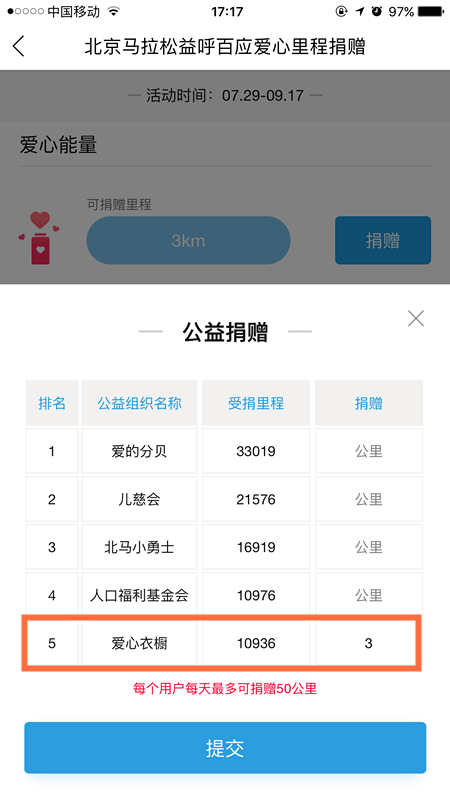The height and width of the screenshot is (800, 450).
Task: Close the 公益捐赠 dialog with X
Action: pyautogui.click(x=416, y=318)
